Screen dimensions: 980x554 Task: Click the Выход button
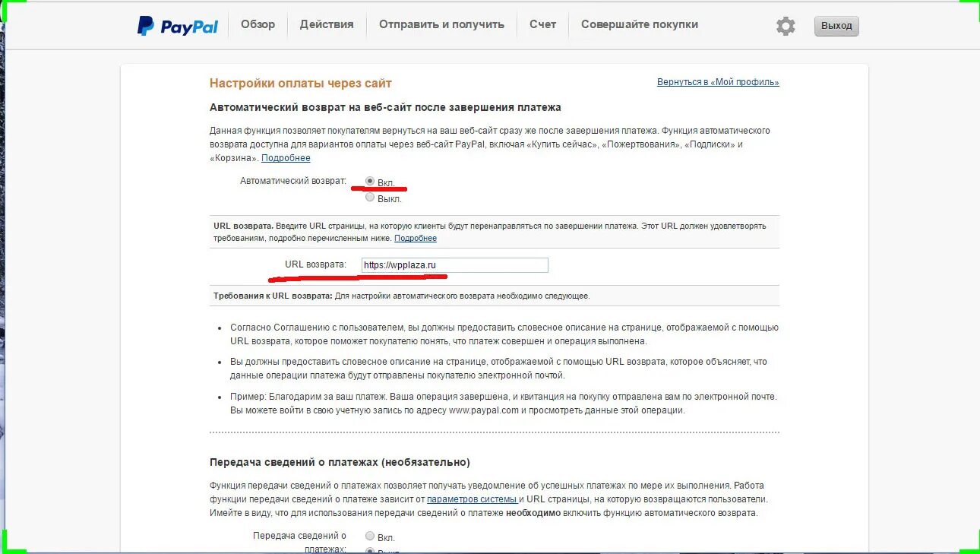[836, 26]
